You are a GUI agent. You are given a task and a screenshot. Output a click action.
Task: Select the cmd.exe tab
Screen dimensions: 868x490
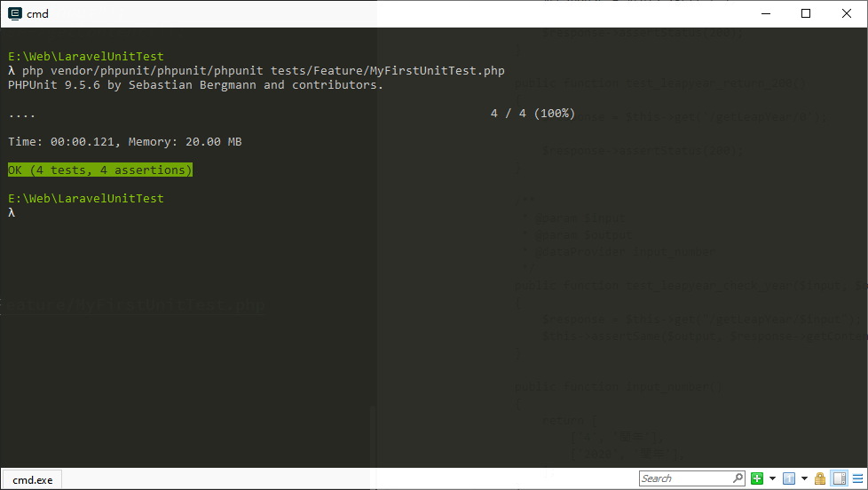point(32,480)
